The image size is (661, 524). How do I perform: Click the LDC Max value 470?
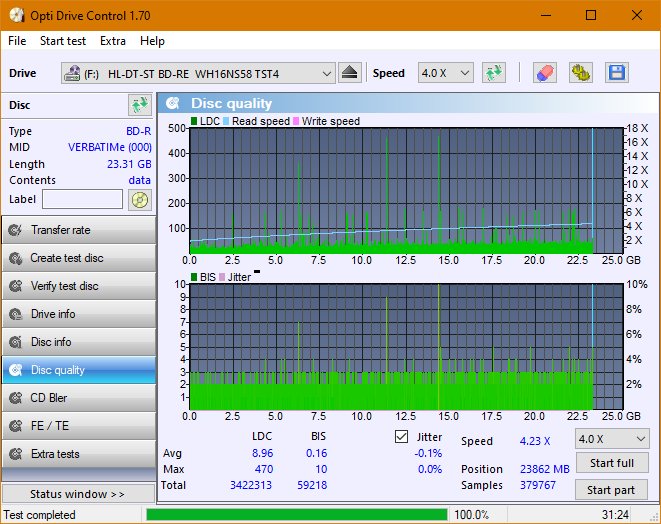point(264,469)
